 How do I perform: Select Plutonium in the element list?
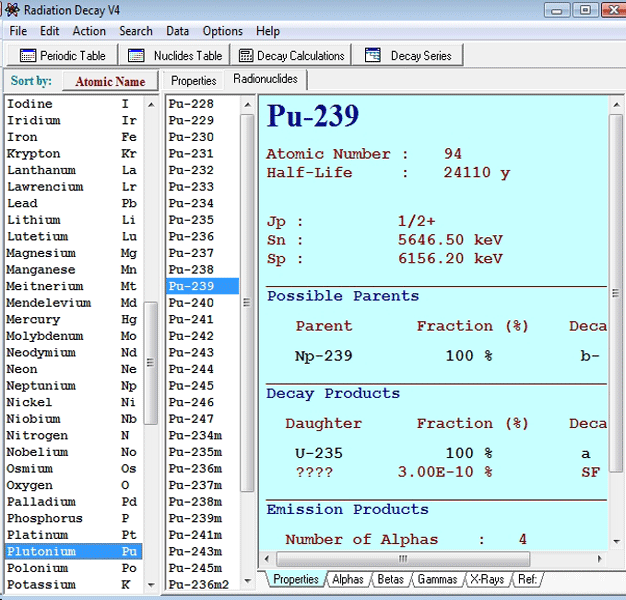[x=73, y=551]
